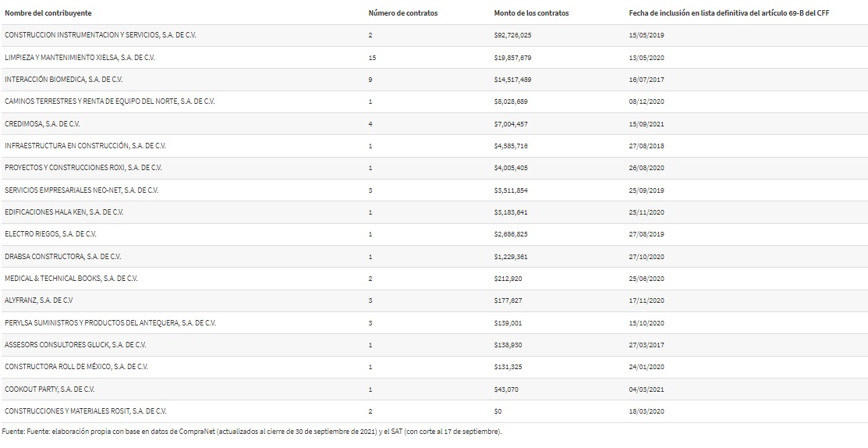
Task: Click the amount '$8,028,689'
Action: (511, 101)
